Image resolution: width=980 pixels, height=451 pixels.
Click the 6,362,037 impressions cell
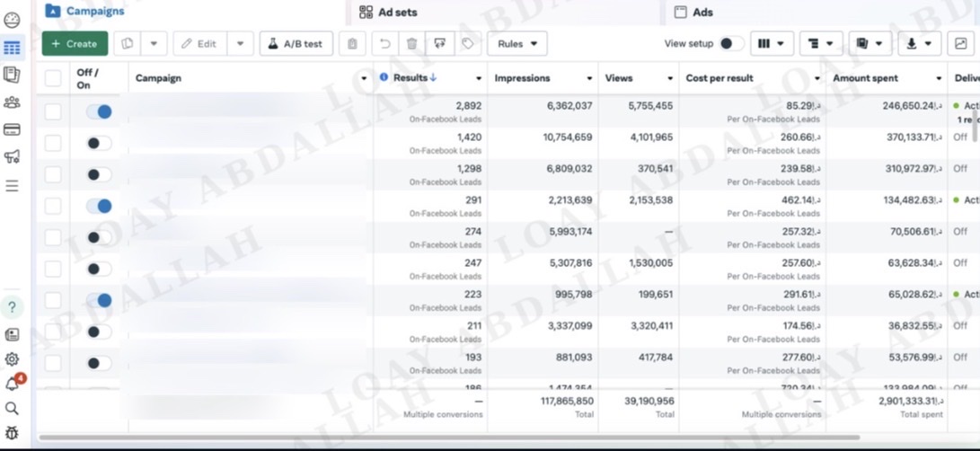[569, 106]
